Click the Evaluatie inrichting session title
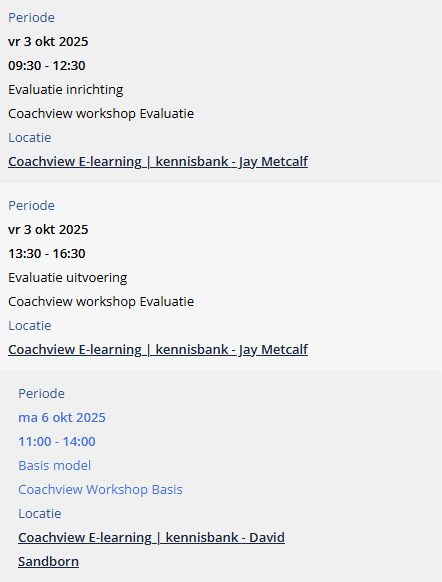Viewport: 442px width, 582px height. 66,90
